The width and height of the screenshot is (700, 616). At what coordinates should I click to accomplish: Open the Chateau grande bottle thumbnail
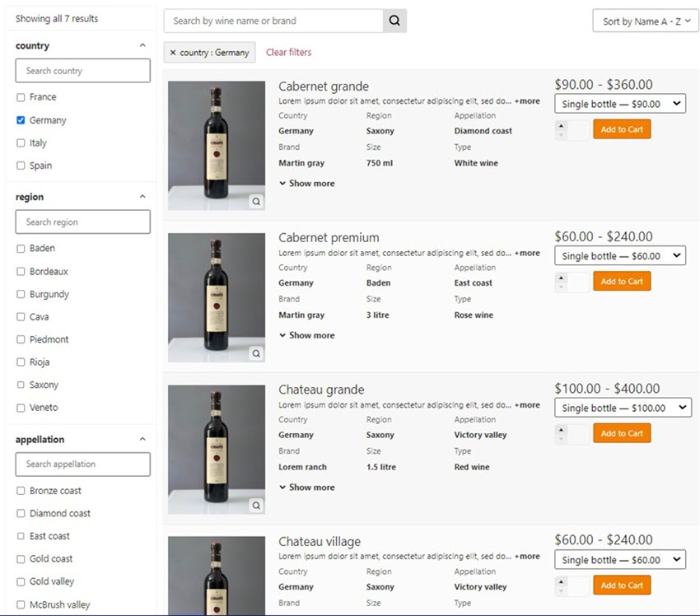[x=217, y=450]
